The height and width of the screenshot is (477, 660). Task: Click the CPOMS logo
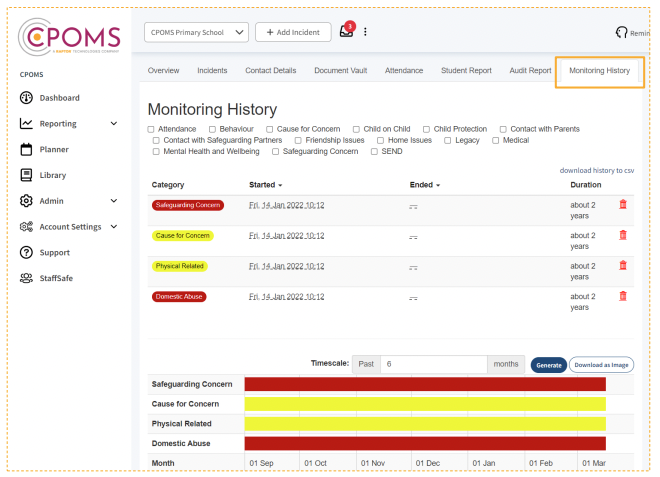tap(69, 37)
